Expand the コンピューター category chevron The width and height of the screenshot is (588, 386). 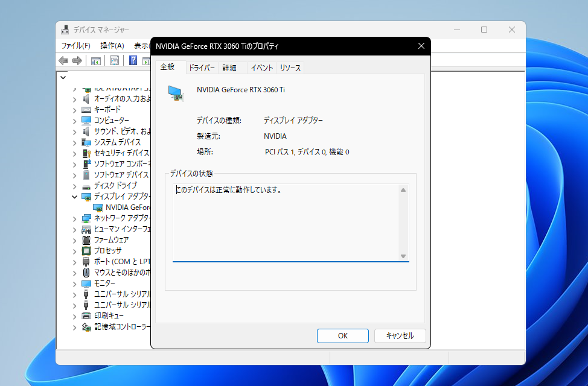tap(75, 121)
